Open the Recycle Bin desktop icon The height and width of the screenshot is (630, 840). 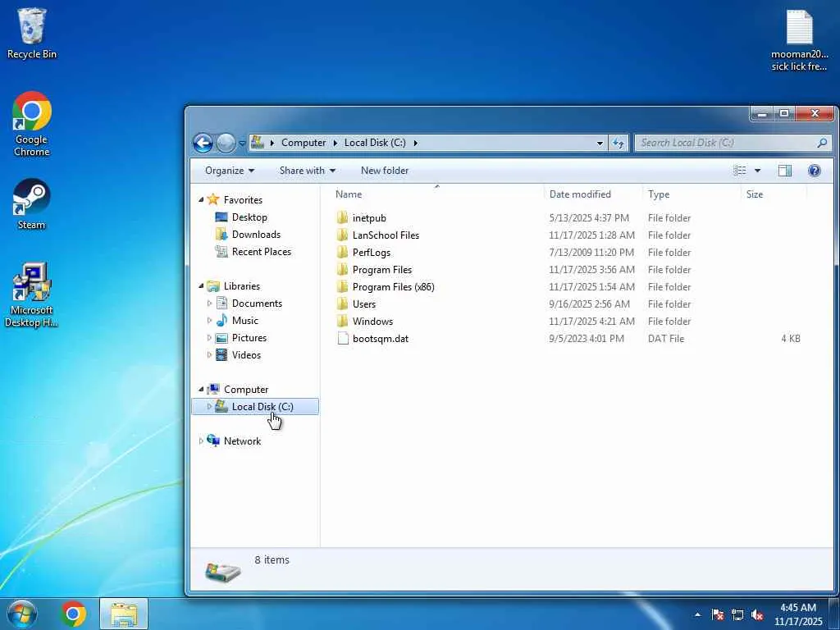point(32,33)
